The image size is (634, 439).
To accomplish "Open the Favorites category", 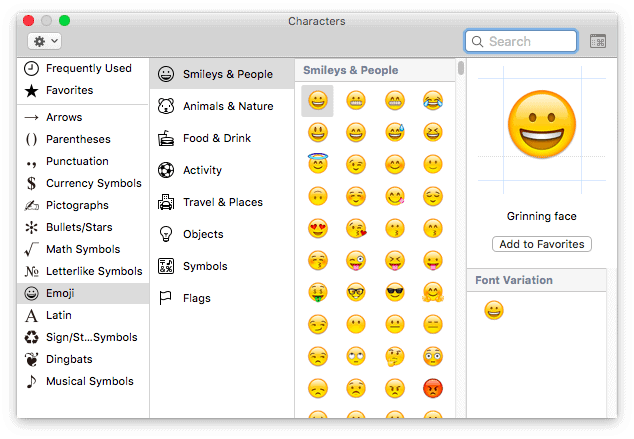I will coord(69,90).
